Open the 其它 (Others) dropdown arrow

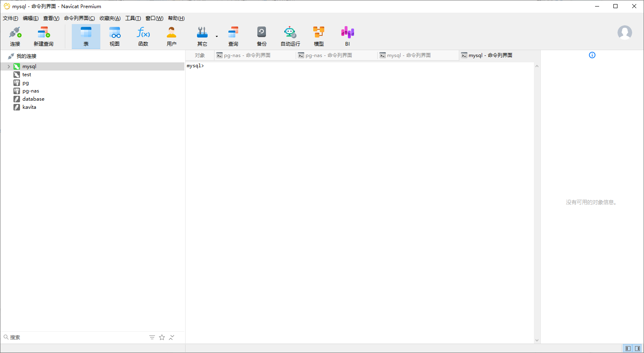point(217,37)
